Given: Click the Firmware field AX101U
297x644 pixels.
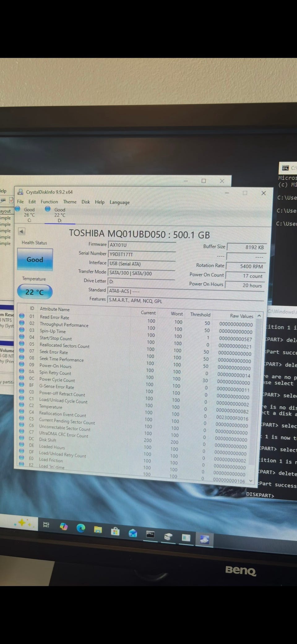Looking at the screenshot, I should click(x=142, y=245).
